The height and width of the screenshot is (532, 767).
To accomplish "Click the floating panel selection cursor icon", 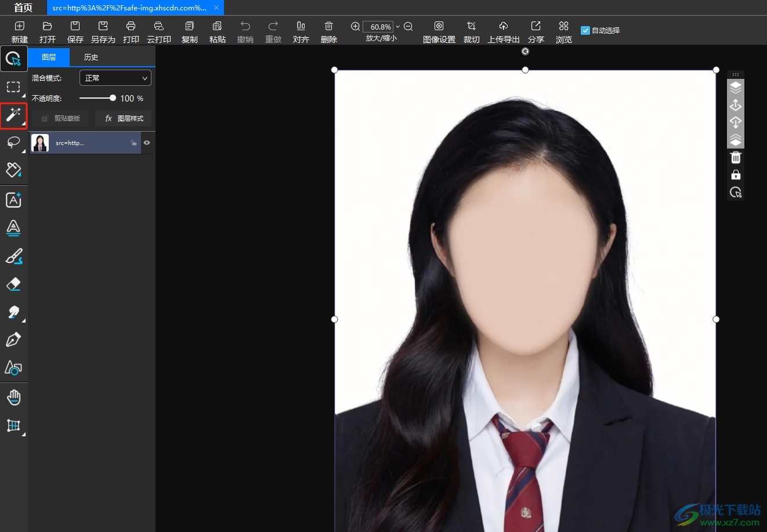I will point(736,193).
